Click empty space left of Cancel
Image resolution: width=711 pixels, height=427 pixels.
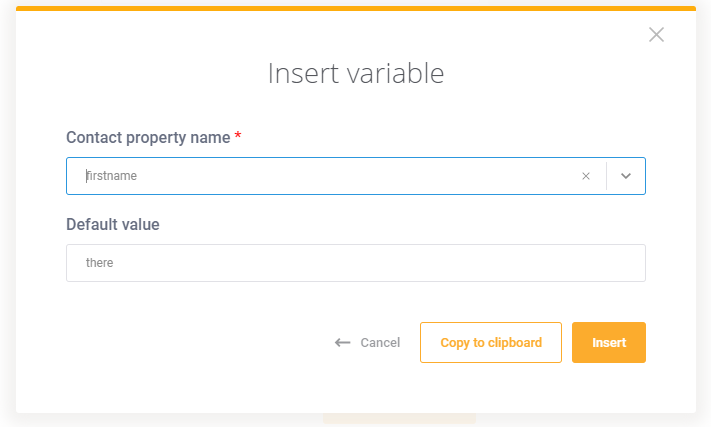point(200,343)
